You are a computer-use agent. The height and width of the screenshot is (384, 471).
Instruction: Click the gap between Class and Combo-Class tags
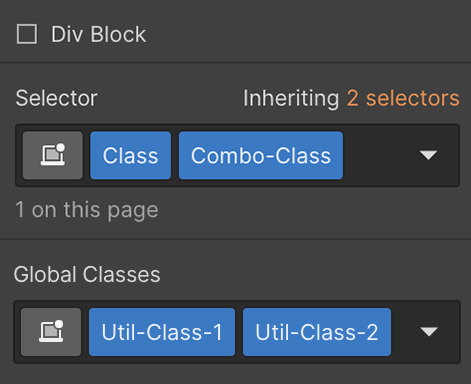coord(175,155)
